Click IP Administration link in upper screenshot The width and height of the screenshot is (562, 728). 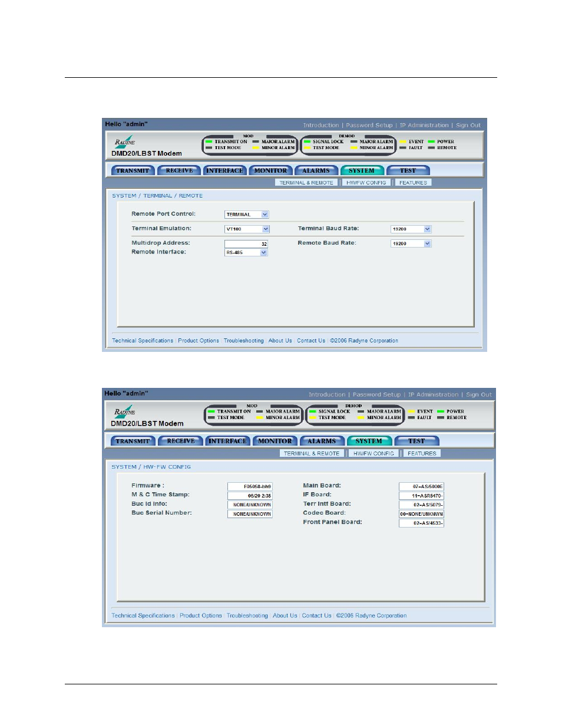click(x=424, y=126)
